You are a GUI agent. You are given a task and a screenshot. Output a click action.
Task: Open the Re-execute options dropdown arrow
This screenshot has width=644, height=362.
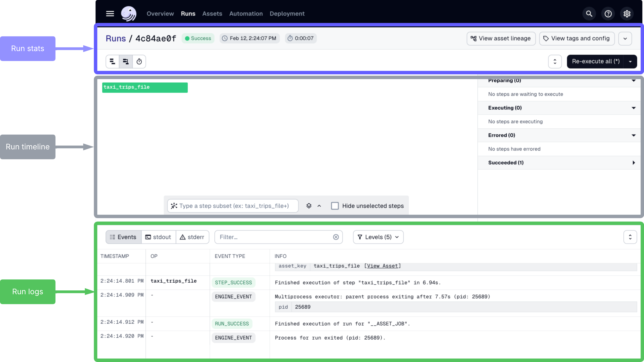pyautogui.click(x=630, y=61)
